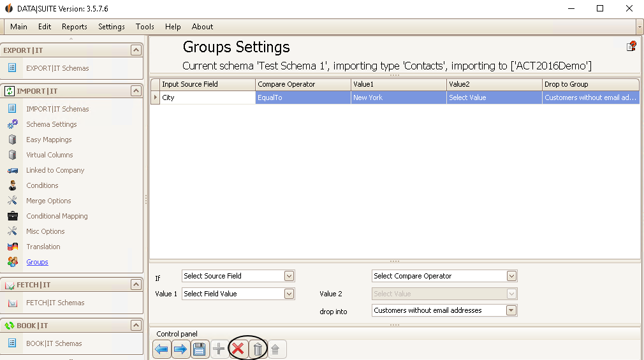Click the Groups people icon
Screen dimensions: 644x360
coord(12,261)
